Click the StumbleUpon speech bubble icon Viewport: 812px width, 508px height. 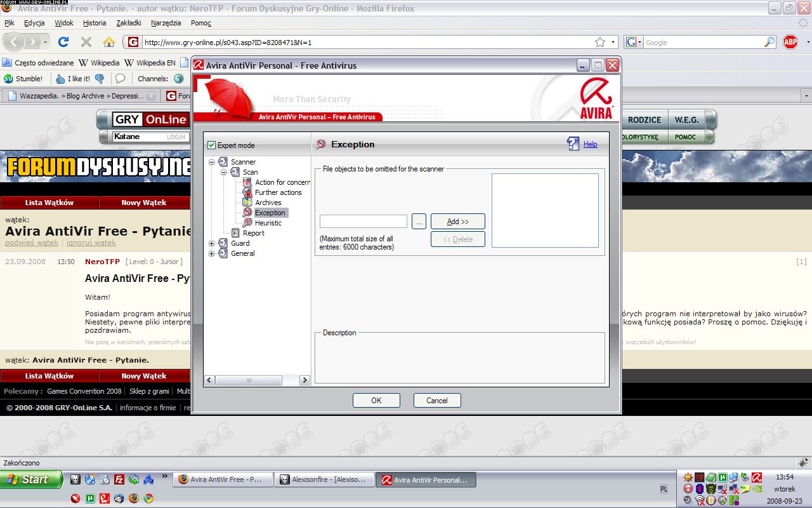pos(120,79)
